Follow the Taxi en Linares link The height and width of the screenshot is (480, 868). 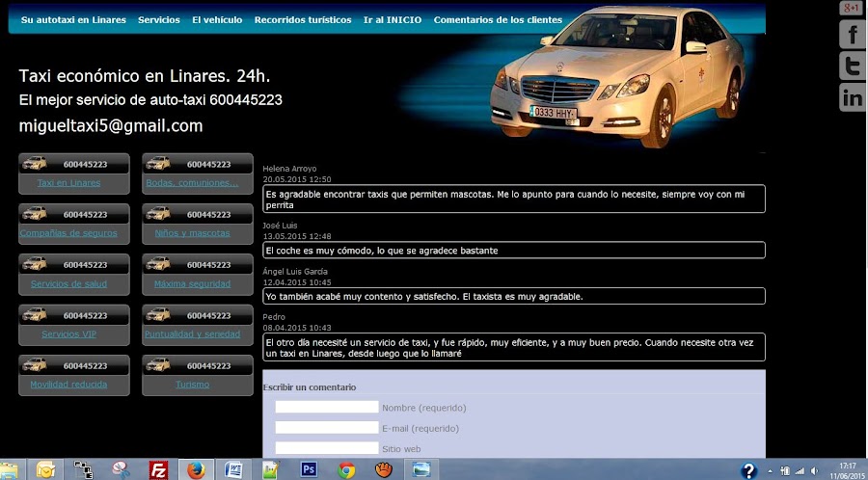coord(68,183)
